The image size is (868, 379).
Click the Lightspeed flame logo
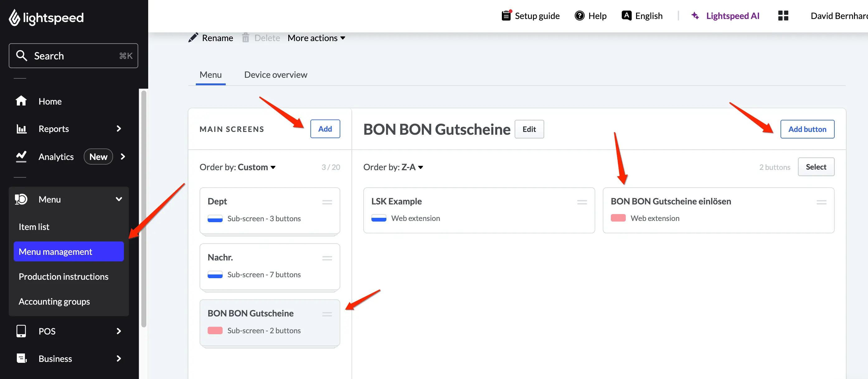click(x=14, y=17)
